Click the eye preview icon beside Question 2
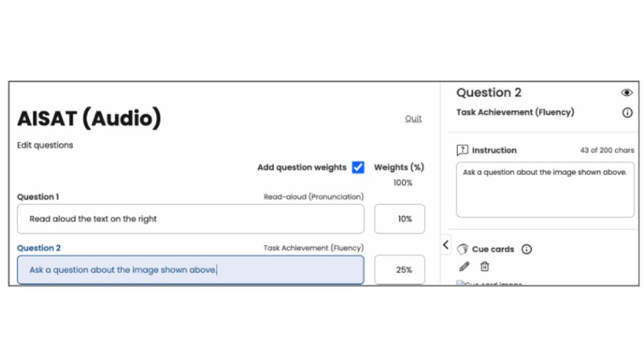644x362 pixels. click(x=626, y=93)
